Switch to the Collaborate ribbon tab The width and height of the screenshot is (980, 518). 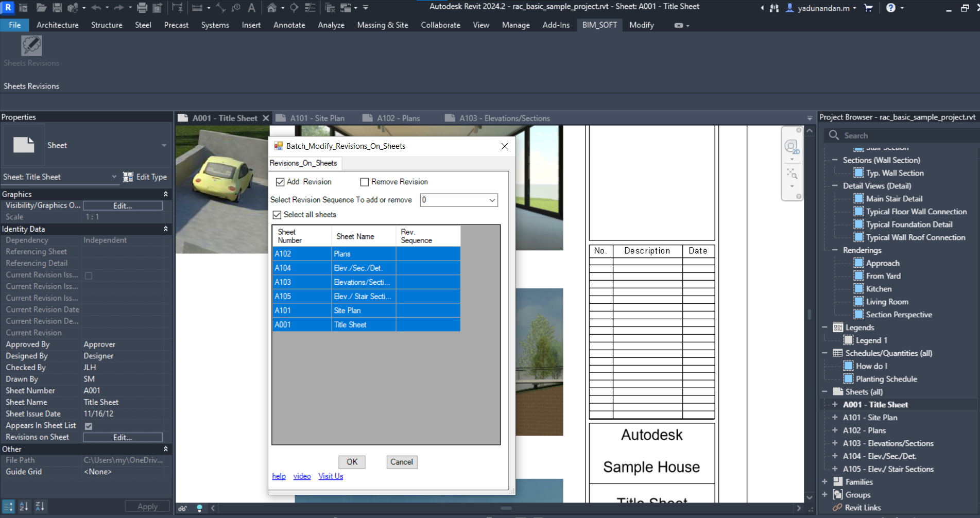point(441,25)
